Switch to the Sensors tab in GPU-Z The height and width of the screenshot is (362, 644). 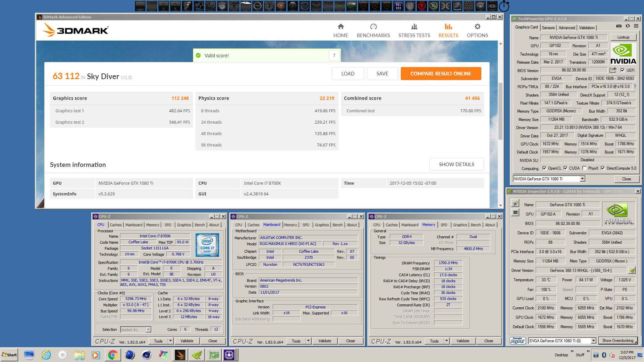tap(548, 28)
